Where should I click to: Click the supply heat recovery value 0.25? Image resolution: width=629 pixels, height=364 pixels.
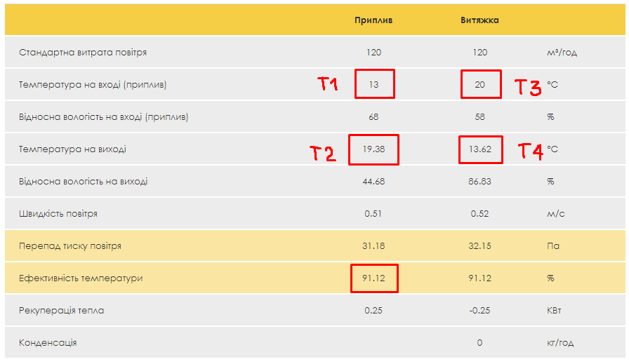(x=373, y=311)
